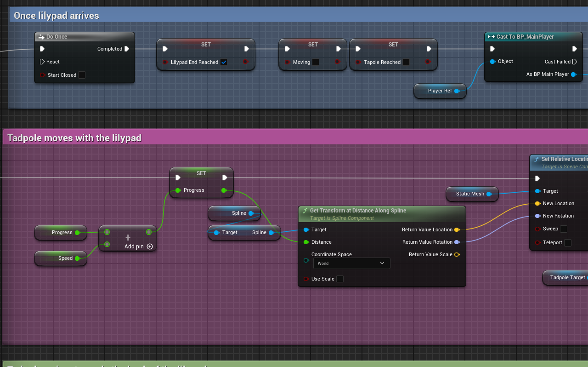
Task: Check the Tapole Reached checkbox
Action: [x=406, y=62]
